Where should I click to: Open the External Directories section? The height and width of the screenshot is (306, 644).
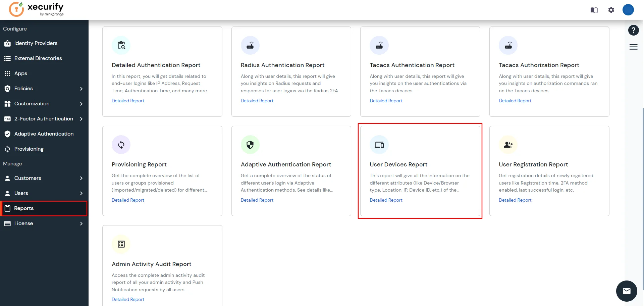pos(38,58)
